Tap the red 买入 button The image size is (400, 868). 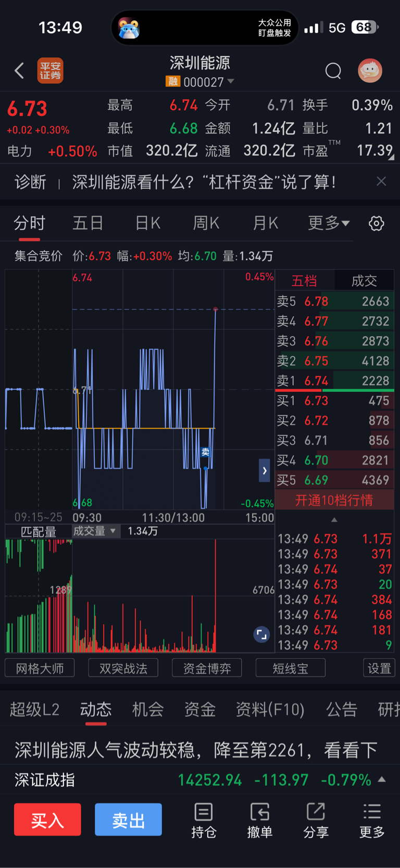pos(47,820)
